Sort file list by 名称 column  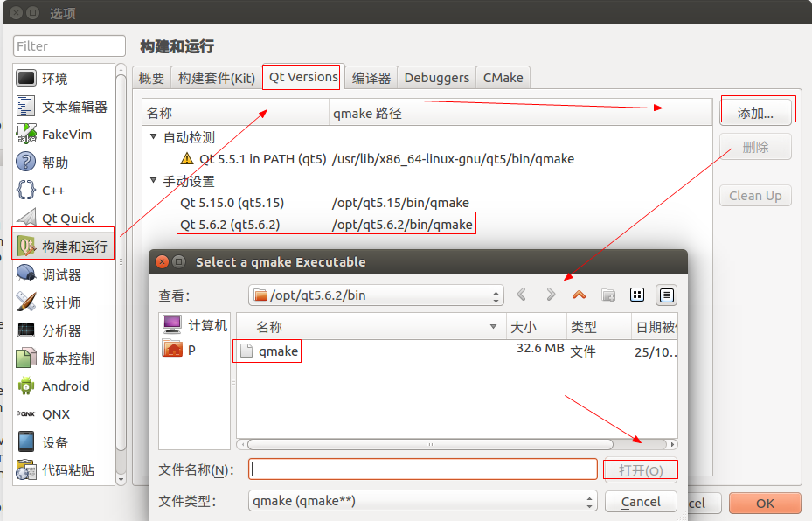tap(371, 327)
